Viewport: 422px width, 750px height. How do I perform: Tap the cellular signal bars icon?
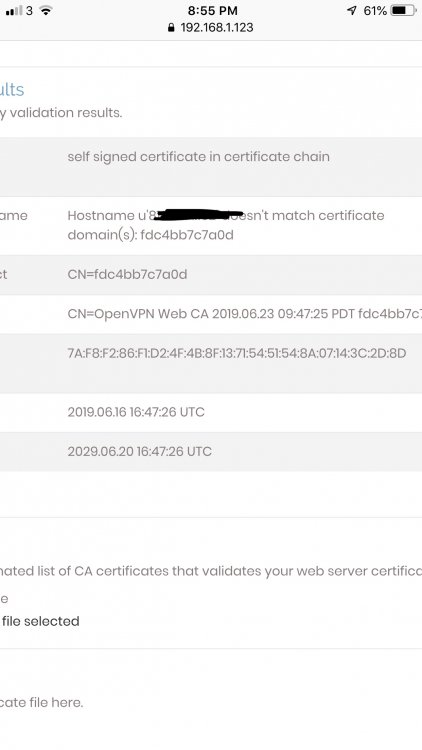[x=13, y=11]
